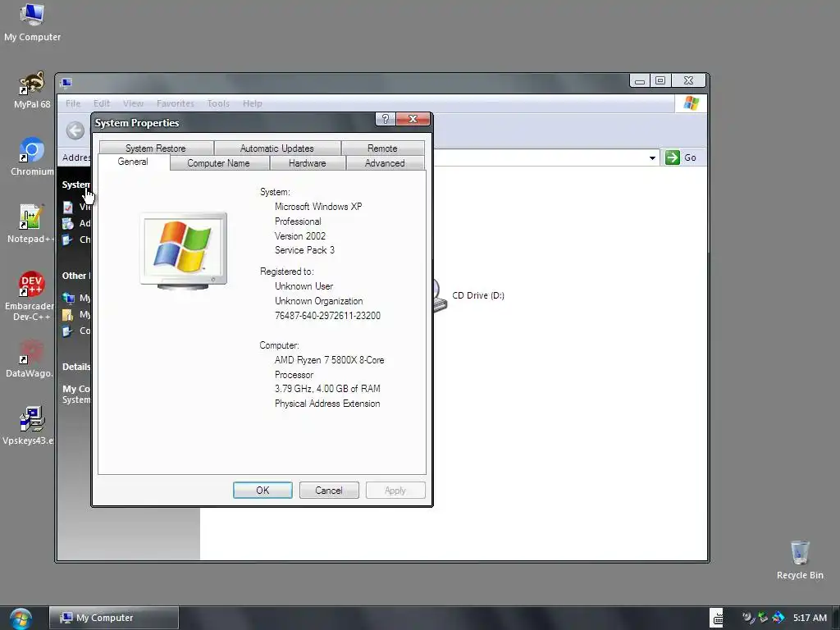The image size is (840, 630).
Task: Click the Windows flag logo in My Computer toolbar
Action: point(691,103)
